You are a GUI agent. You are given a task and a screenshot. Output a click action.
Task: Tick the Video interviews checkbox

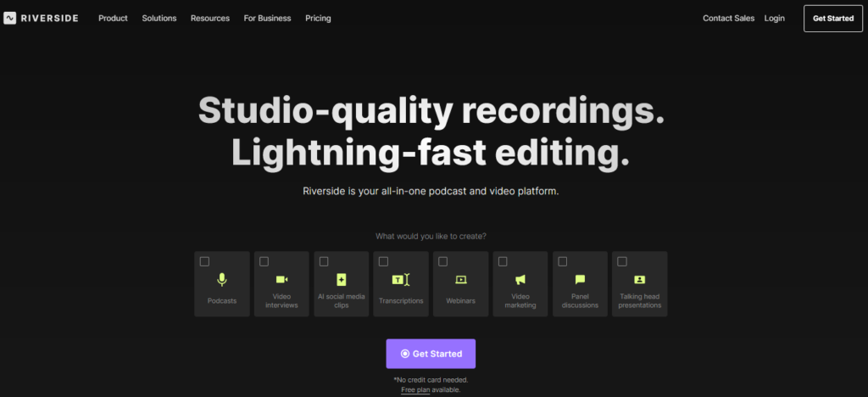(x=264, y=261)
